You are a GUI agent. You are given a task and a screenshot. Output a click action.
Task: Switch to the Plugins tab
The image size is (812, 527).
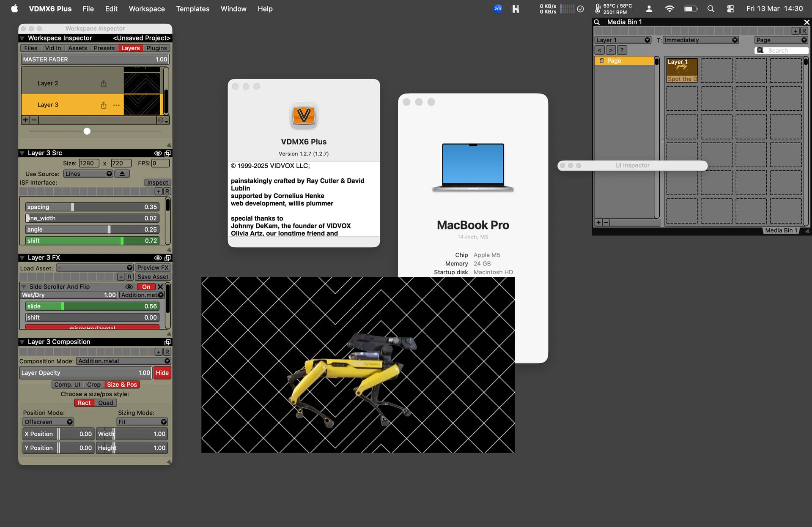coord(156,48)
